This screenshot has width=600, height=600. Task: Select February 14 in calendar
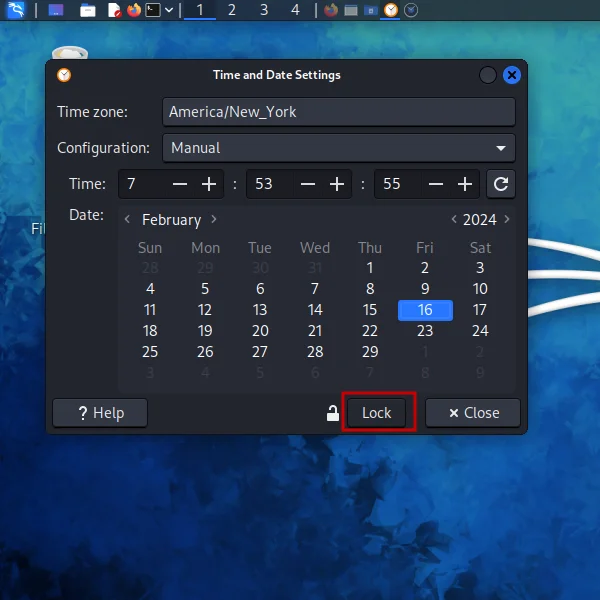(315, 310)
